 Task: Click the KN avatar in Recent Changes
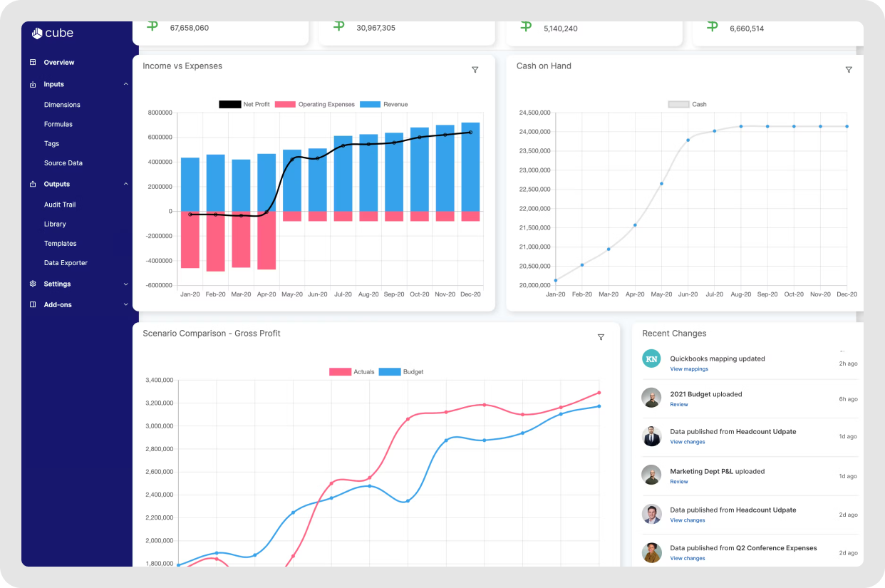651,360
